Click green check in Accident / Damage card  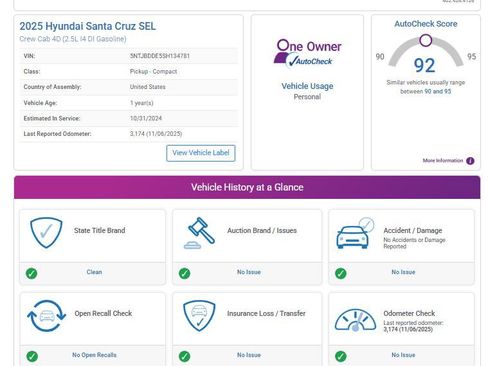coord(341,273)
